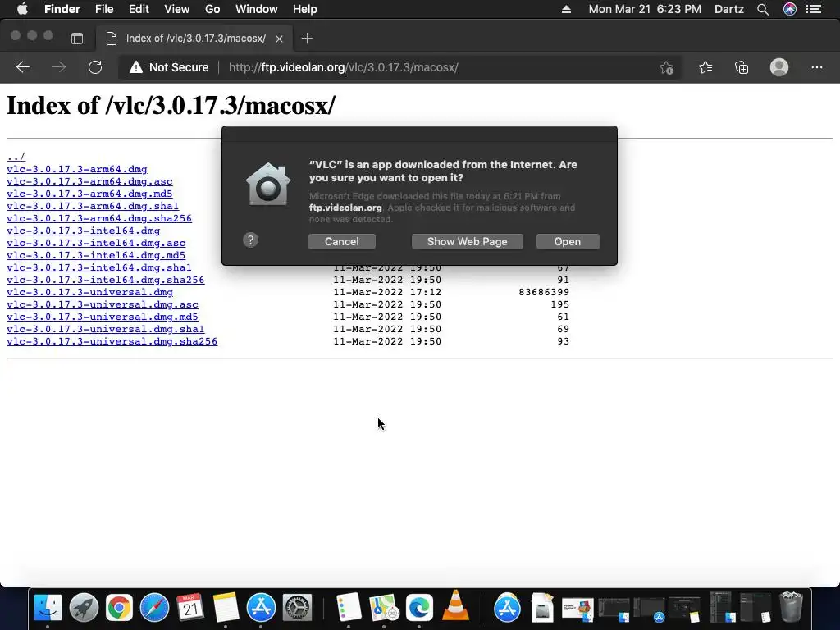Screen dimensions: 840x630
Task: Open the Edge profile avatar
Action: point(779,67)
